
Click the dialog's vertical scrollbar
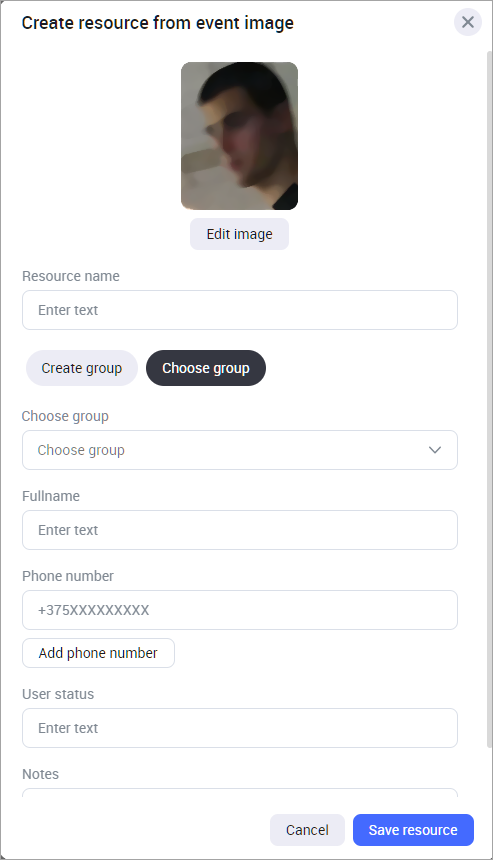[x=489, y=399]
